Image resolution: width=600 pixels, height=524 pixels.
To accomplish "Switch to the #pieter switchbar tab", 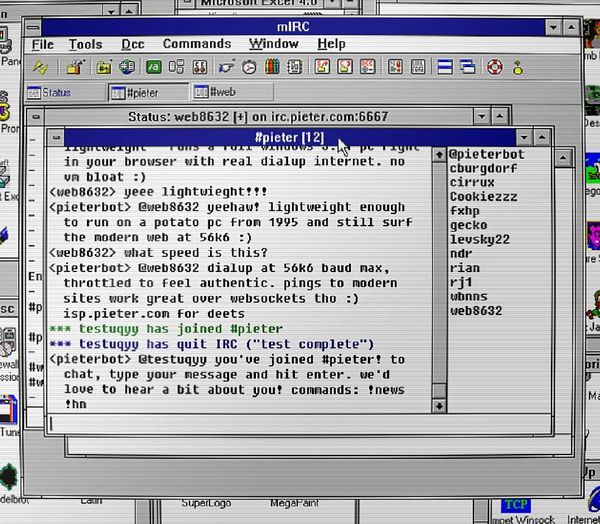I will pyautogui.click(x=148, y=93).
